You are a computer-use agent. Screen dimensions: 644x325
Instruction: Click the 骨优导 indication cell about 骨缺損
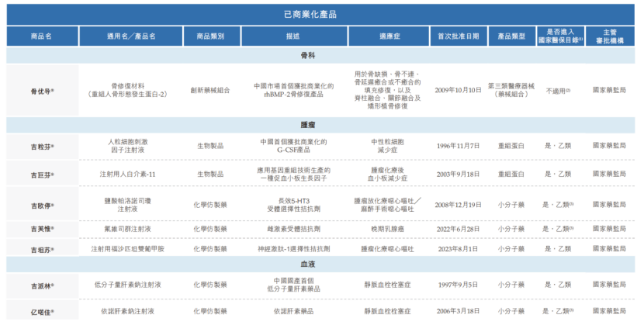pos(388,90)
